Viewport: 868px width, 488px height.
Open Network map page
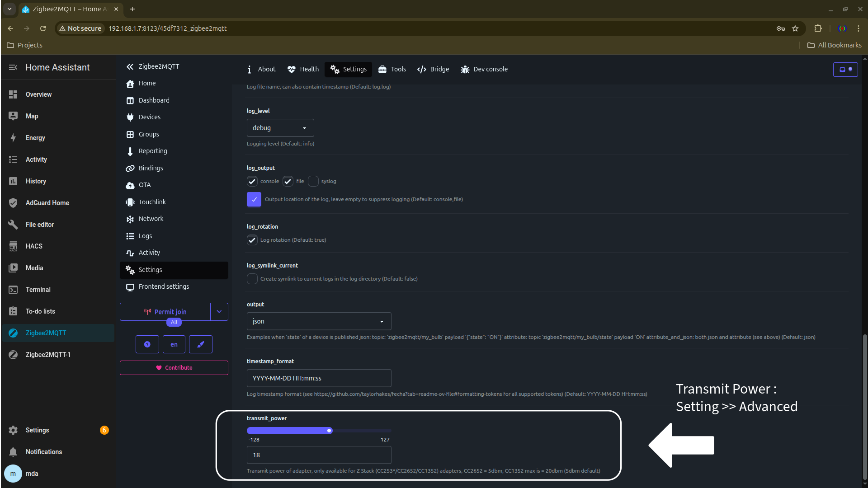[174, 219]
